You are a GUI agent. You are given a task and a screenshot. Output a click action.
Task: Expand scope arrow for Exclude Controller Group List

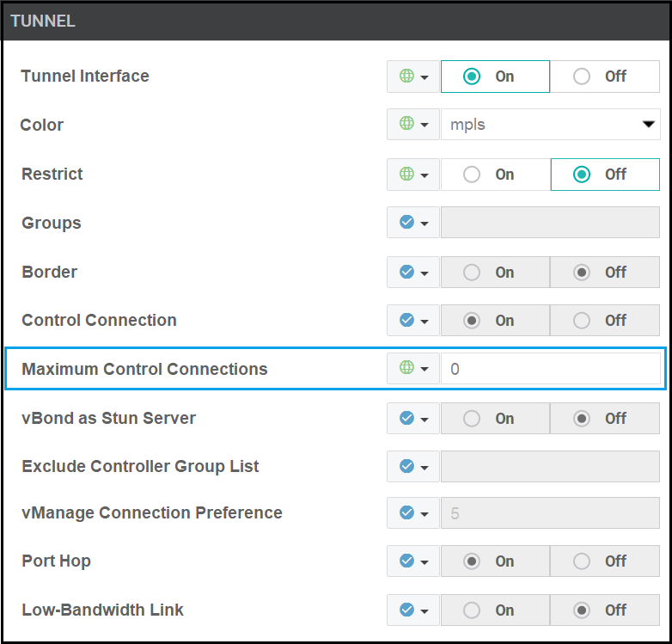point(425,467)
